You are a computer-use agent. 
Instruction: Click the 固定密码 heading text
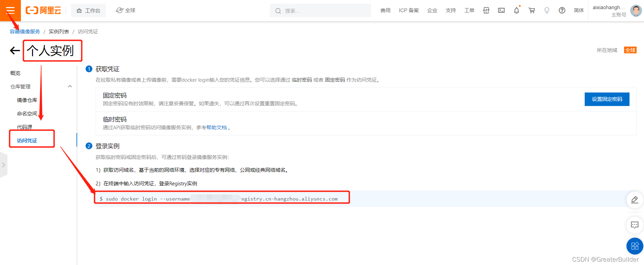click(115, 96)
